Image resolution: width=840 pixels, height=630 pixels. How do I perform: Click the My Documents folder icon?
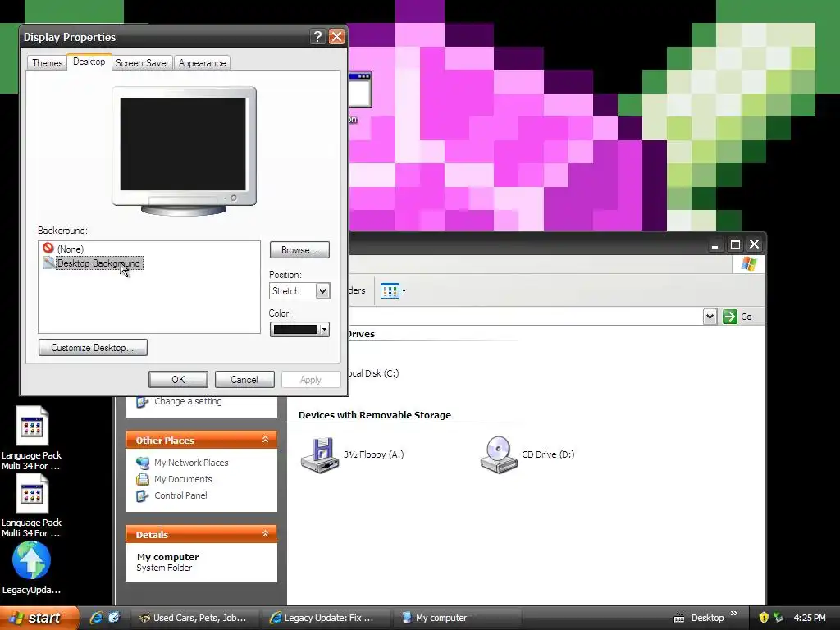point(143,479)
